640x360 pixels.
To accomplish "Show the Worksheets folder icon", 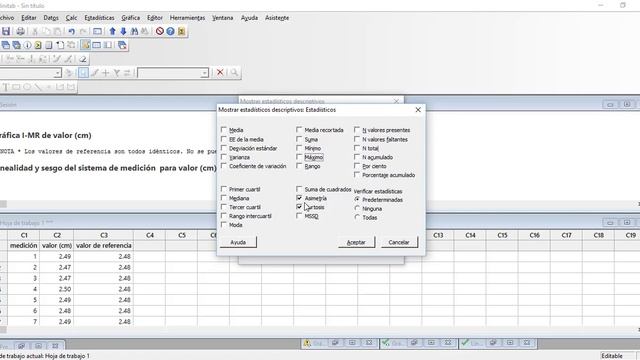I will coord(16,45).
